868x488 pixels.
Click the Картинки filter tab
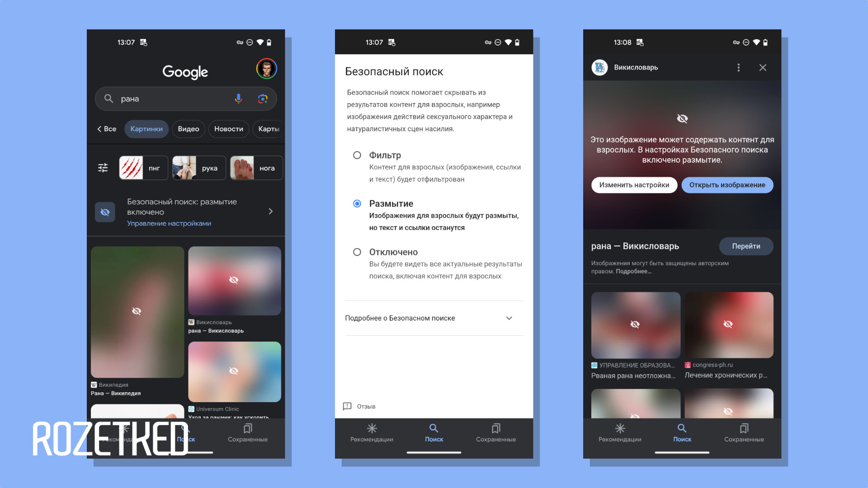[x=146, y=128]
